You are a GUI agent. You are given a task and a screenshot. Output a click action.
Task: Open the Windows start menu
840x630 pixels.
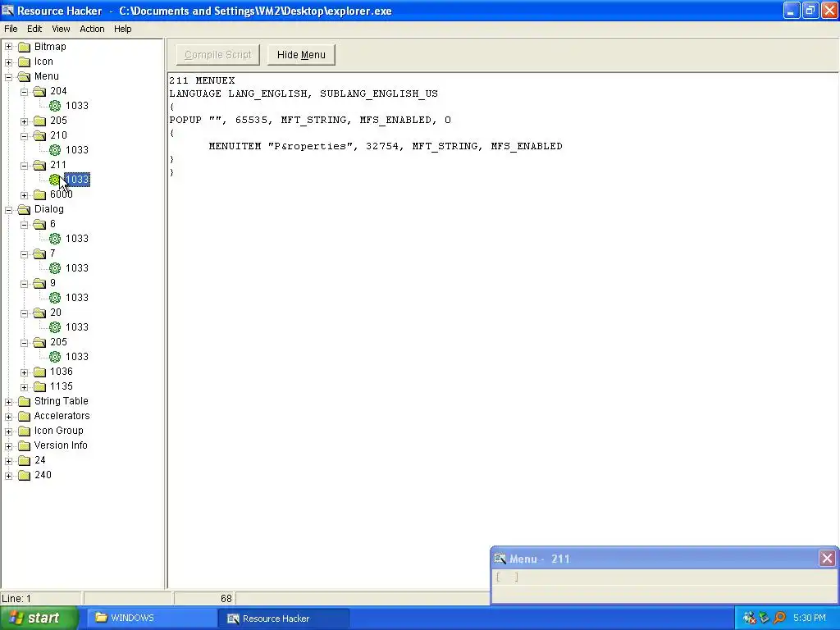[x=39, y=619]
